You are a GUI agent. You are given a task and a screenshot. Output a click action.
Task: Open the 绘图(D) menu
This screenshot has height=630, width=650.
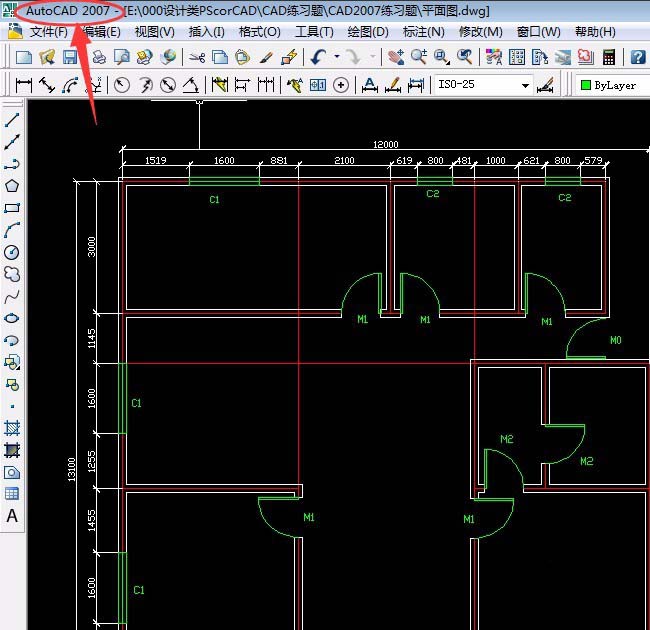click(x=368, y=32)
